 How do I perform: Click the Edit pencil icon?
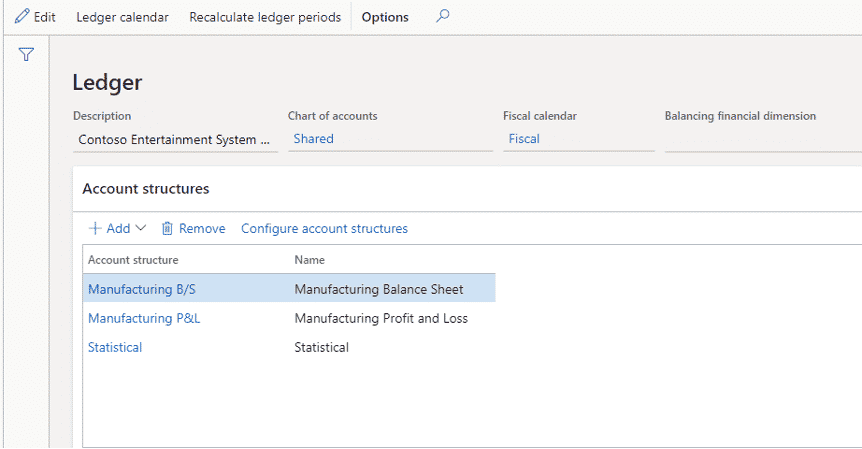pos(22,16)
